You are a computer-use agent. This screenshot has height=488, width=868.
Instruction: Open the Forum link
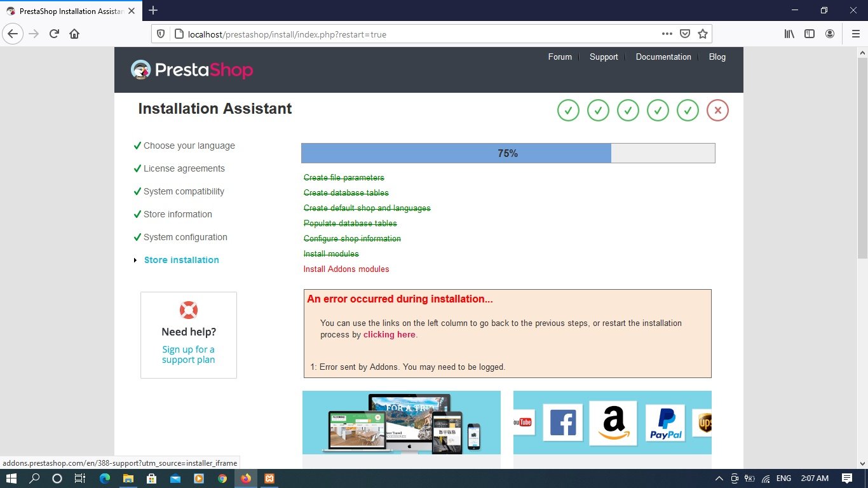coord(560,57)
